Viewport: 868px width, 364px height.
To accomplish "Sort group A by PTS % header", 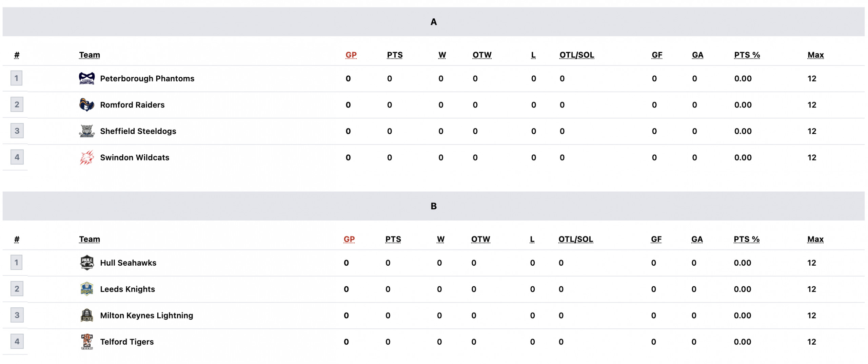I will pos(747,55).
